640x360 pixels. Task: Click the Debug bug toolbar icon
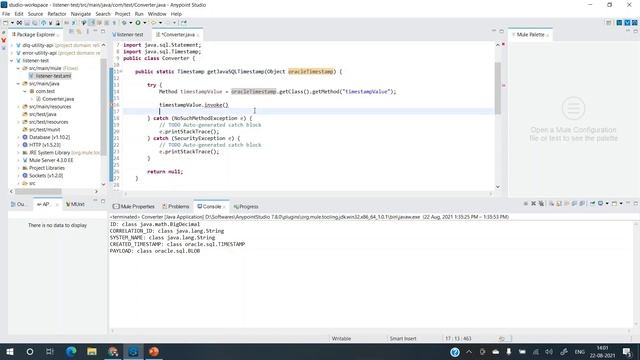124,23
